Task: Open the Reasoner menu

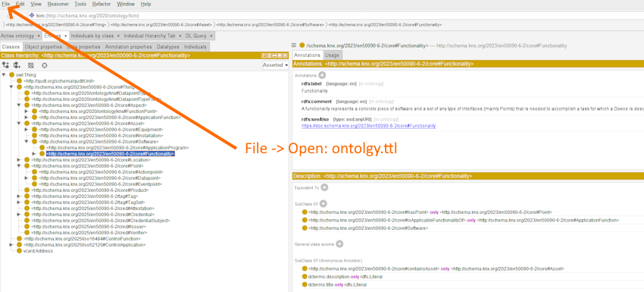Action: (x=58, y=4)
